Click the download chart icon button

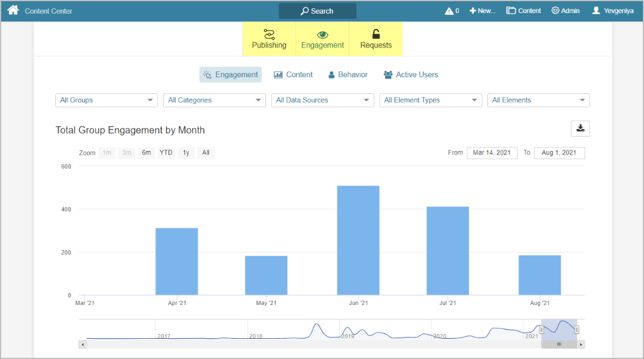click(580, 128)
